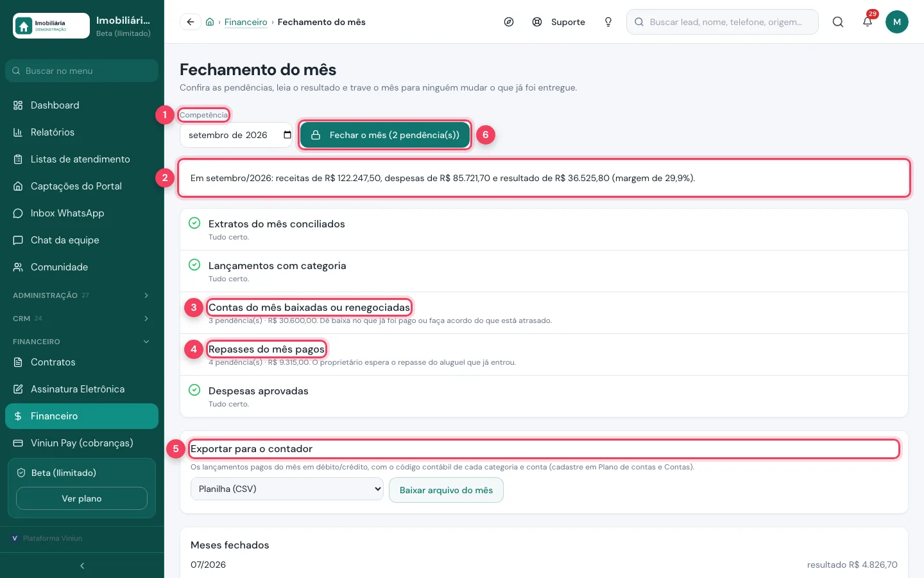Click Lançamentos com categoria item

[x=544, y=271]
